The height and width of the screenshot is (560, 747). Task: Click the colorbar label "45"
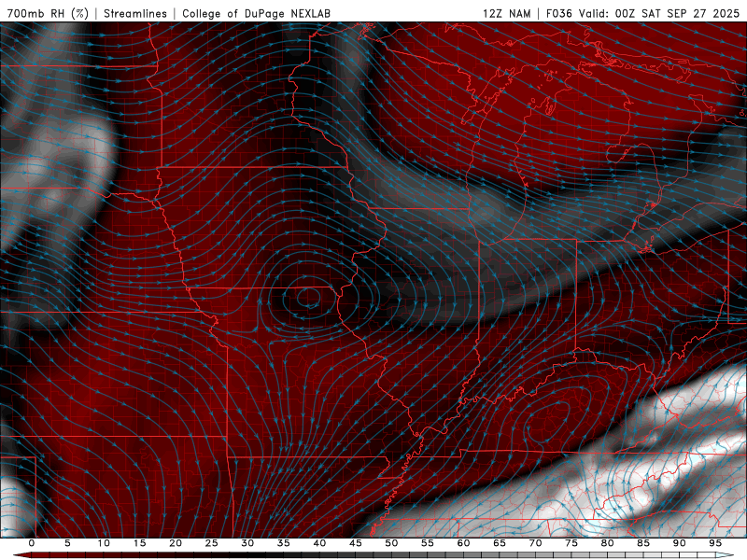pos(355,543)
